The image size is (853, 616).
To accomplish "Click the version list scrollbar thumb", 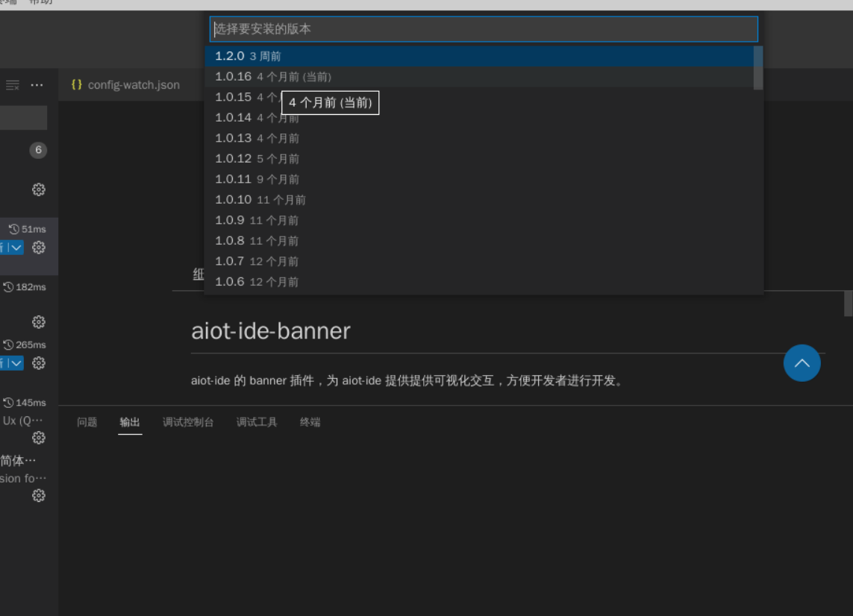I will tap(757, 68).
